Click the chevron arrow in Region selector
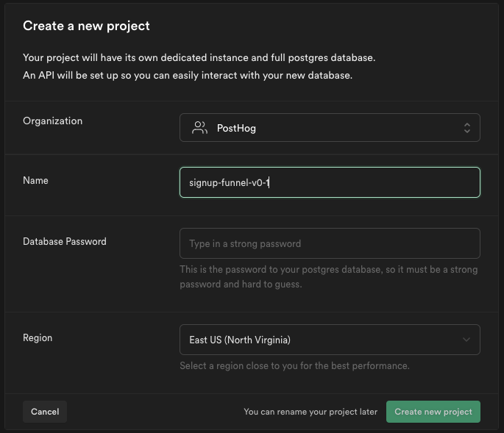The width and height of the screenshot is (504, 433). (466, 340)
